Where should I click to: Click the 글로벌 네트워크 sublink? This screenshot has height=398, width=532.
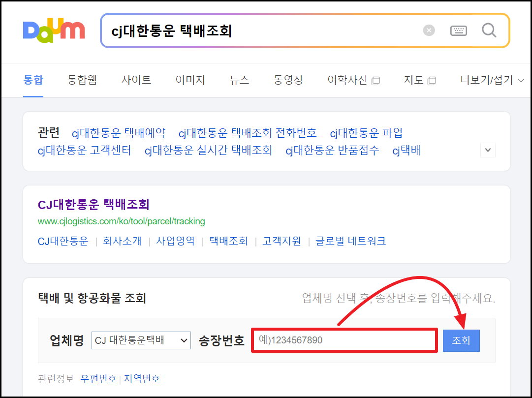[x=351, y=241]
